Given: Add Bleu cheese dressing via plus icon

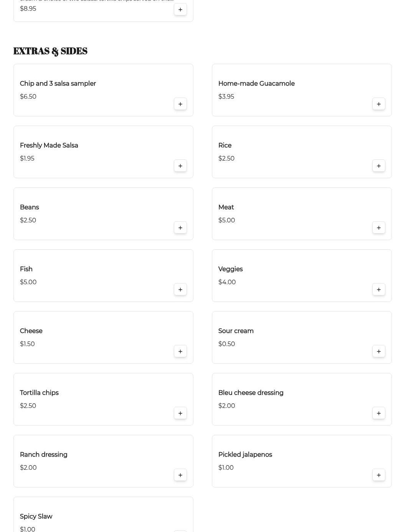Looking at the screenshot, I should pos(379,413).
